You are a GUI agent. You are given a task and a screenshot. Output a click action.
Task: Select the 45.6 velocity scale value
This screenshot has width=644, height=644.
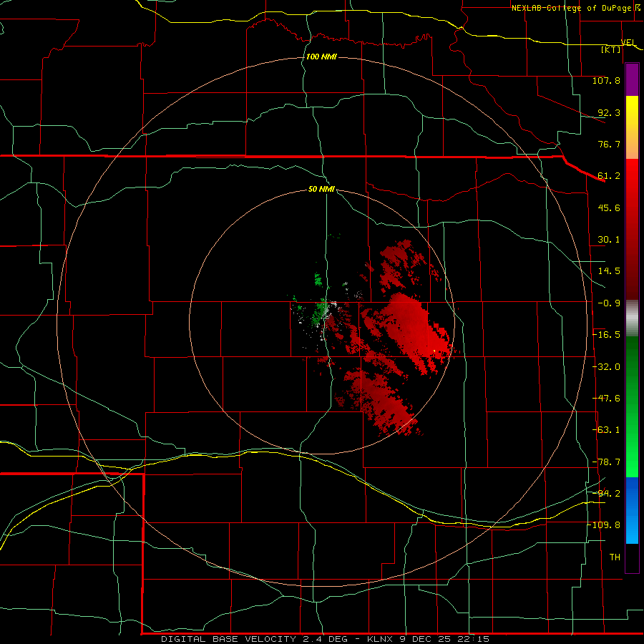point(609,208)
